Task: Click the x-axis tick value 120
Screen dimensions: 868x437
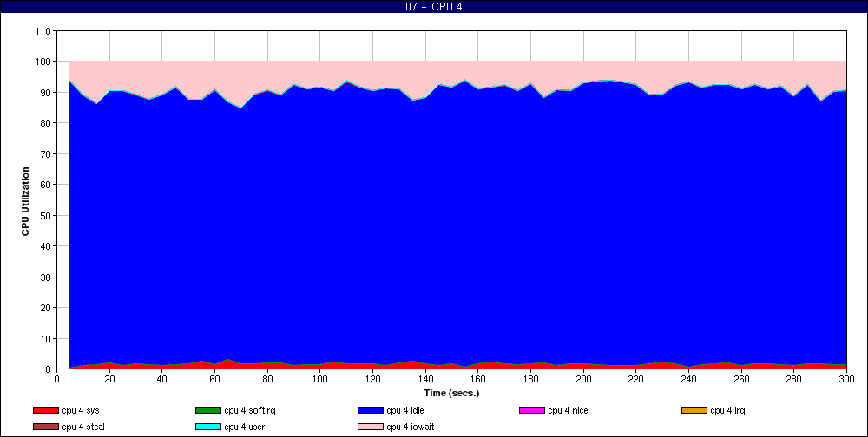Action: click(372, 379)
